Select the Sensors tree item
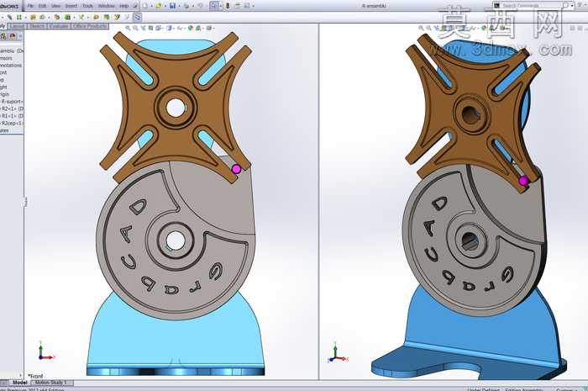588x391 pixels. (x=6, y=58)
